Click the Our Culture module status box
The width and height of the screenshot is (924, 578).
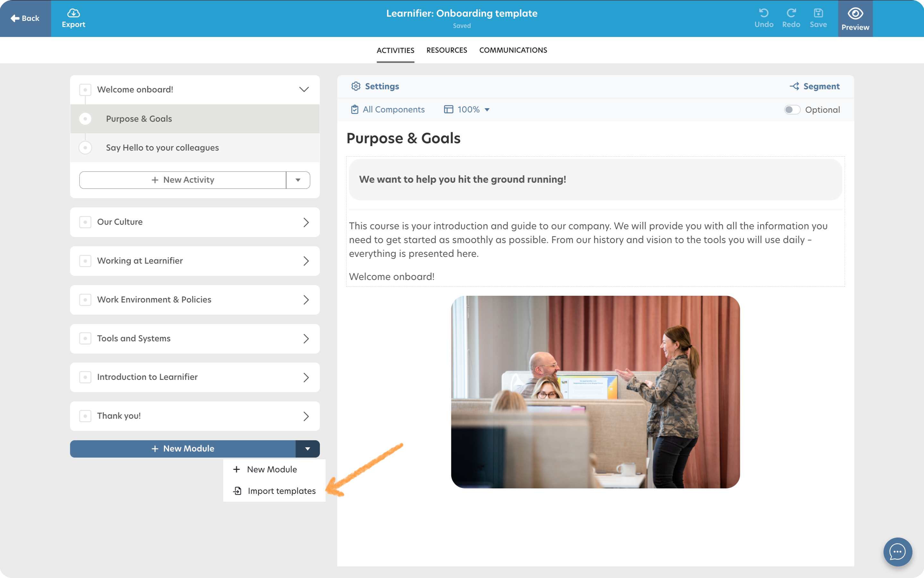(85, 222)
